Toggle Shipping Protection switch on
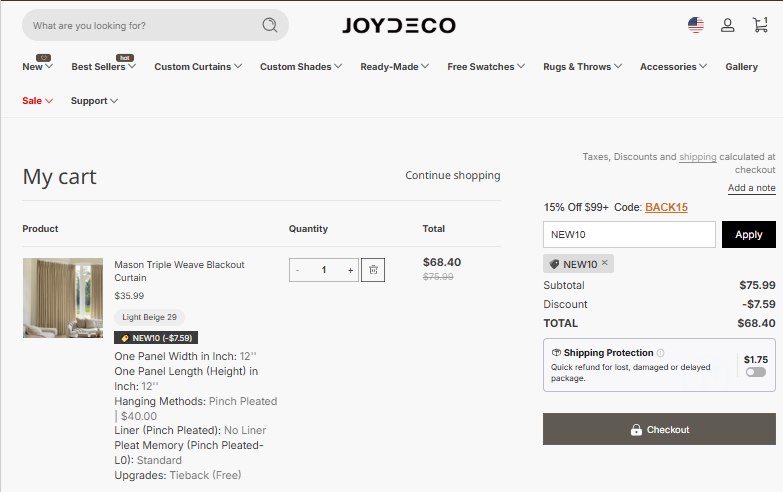This screenshot has width=783, height=492. point(756,372)
